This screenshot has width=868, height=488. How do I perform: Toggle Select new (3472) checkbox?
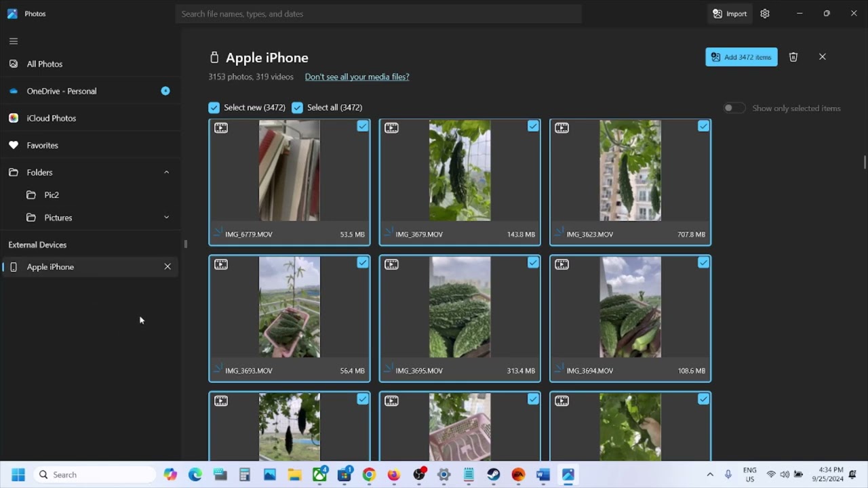tap(214, 107)
